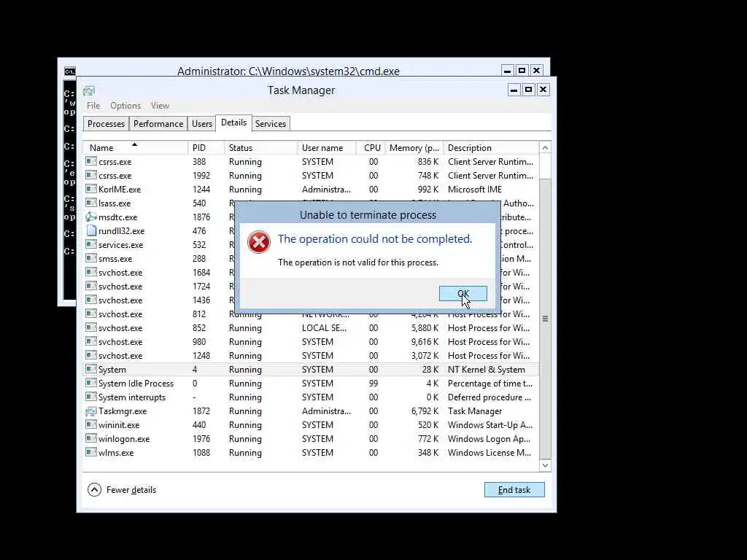Screen dimensions: 747x560
Task: Click the KorIME.exe process icon
Action: (x=91, y=189)
